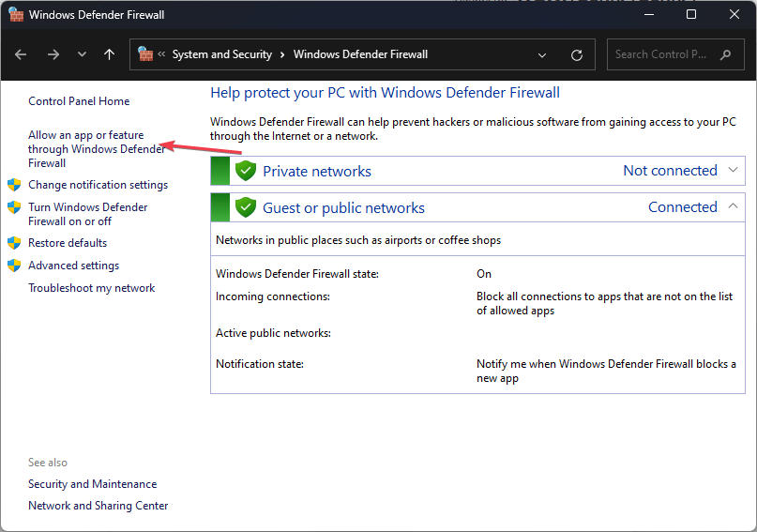Image resolution: width=757 pixels, height=532 pixels.
Task: Open Allow an app or feature link
Action: click(97, 148)
